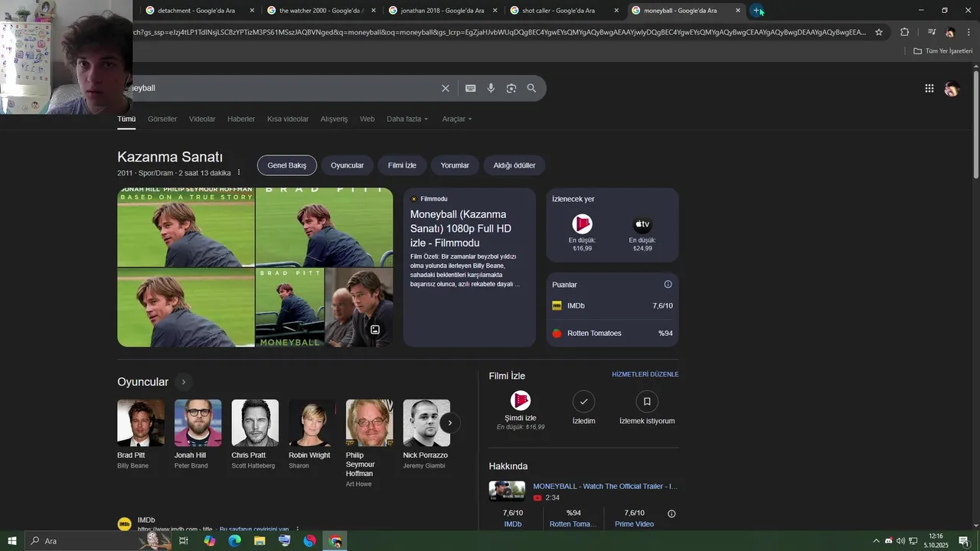Open Google Lens image search

[511, 88]
